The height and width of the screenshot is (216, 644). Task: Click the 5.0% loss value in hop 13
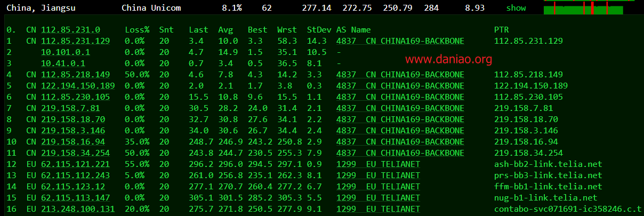click(135, 175)
